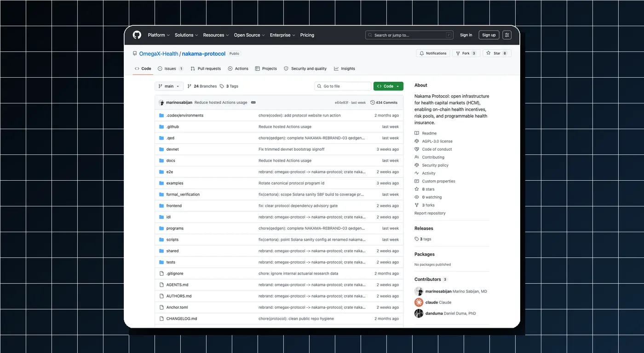
Task: Fork the repository
Action: click(x=466, y=53)
